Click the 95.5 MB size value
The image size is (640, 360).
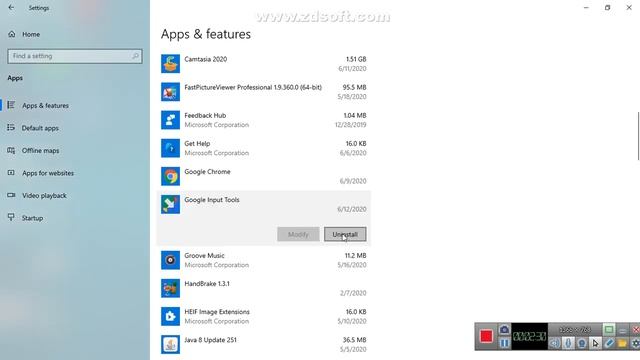(x=354, y=87)
